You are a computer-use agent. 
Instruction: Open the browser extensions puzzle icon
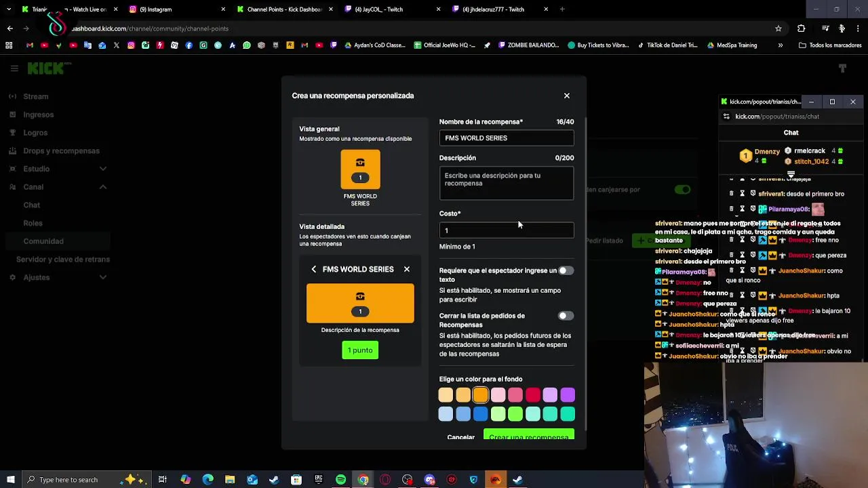802,28
